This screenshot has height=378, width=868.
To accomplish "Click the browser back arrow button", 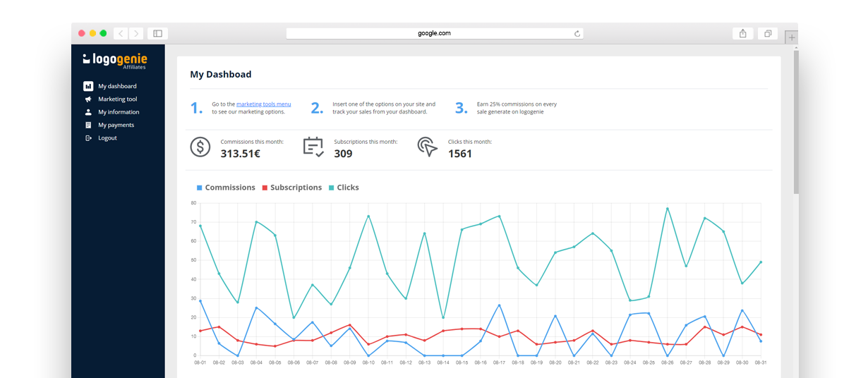I will pyautogui.click(x=121, y=33).
